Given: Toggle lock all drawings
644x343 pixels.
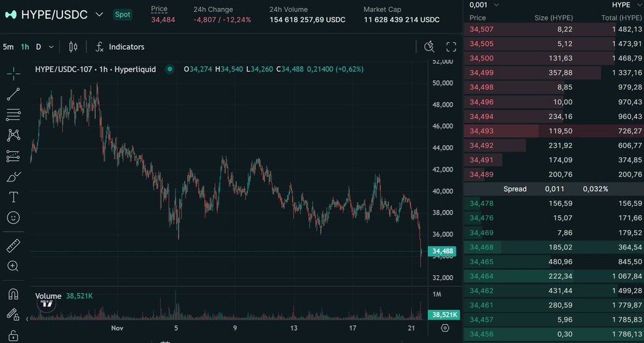Looking at the screenshot, I should pos(13,336).
